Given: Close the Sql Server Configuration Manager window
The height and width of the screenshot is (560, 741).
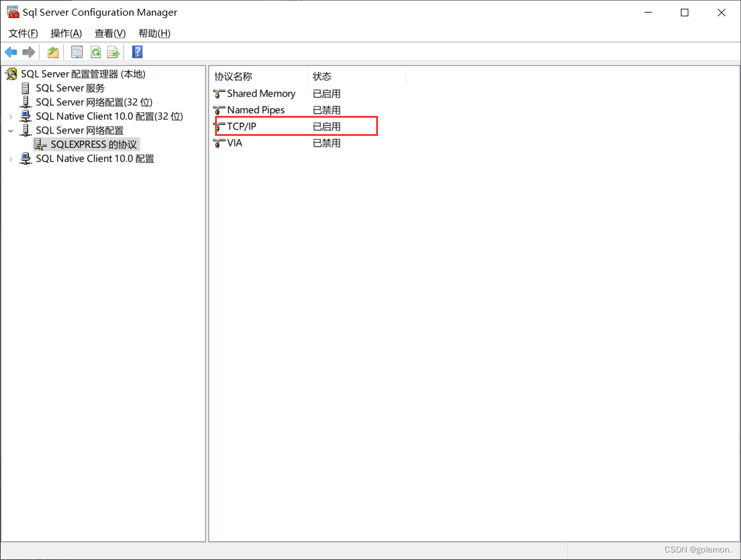Looking at the screenshot, I should coord(721,13).
